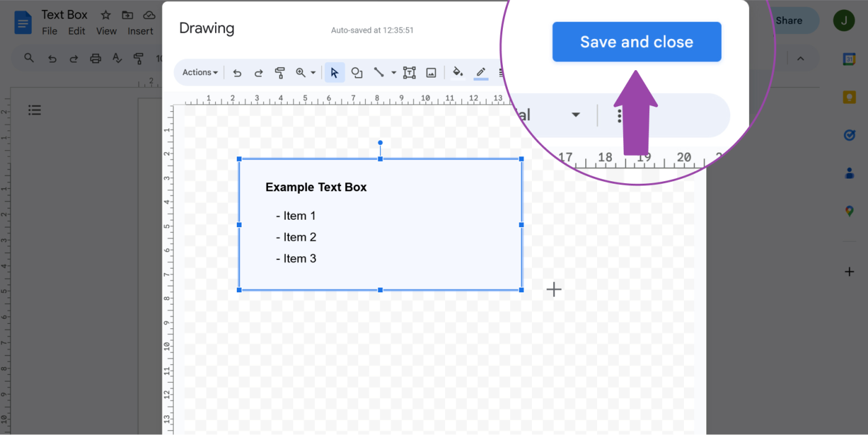Open the Actions dropdown in Drawing

tap(200, 73)
